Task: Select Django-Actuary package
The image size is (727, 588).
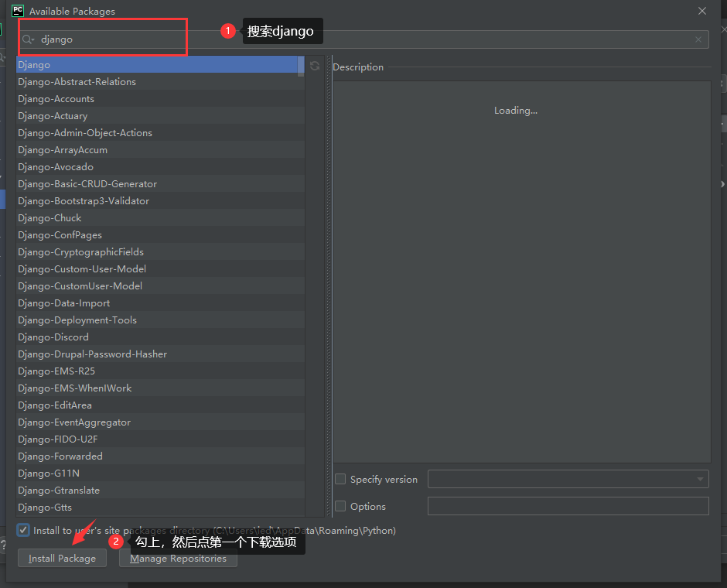Action: (x=160, y=116)
